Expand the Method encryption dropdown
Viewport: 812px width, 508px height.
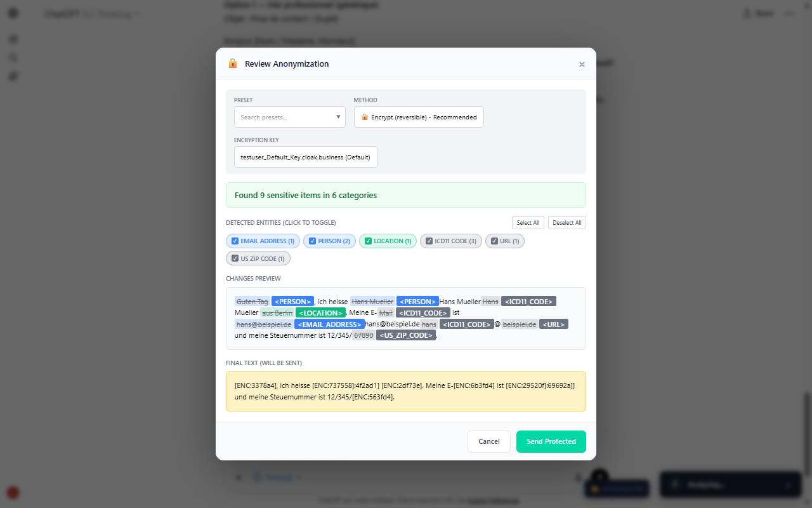click(419, 117)
